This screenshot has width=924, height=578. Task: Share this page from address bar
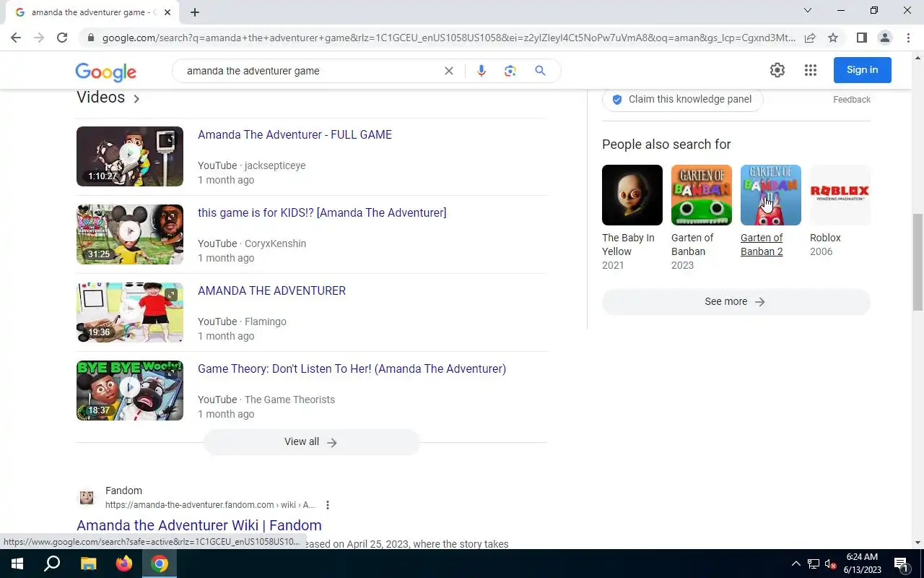810,38
